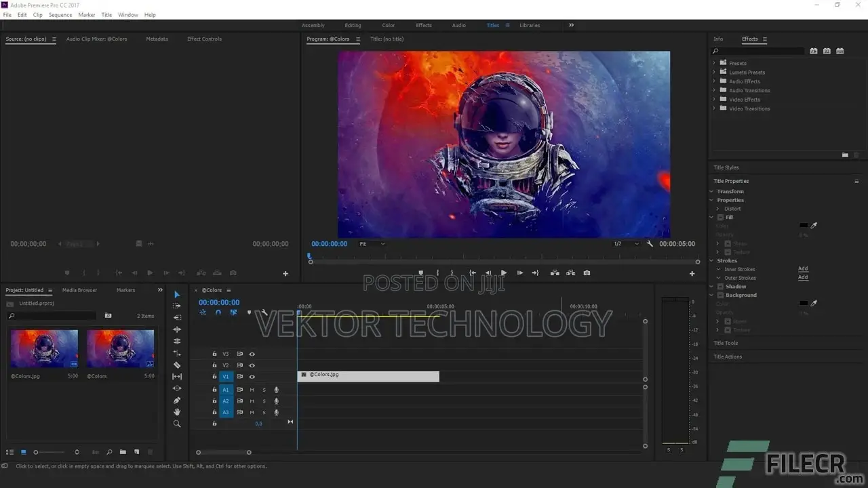Open the Marker menu
This screenshot has height=488, width=868.
pos(87,15)
